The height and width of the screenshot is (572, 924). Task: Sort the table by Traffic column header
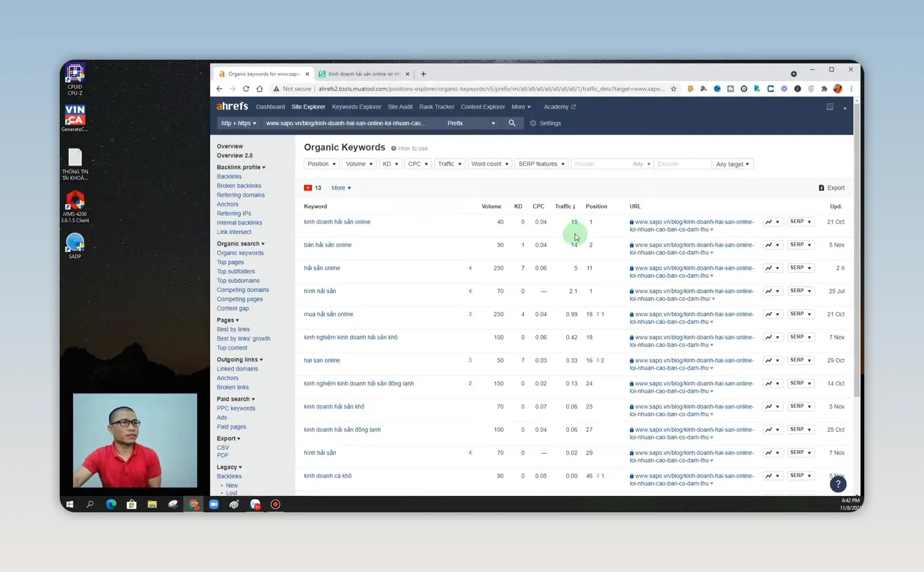click(565, 206)
